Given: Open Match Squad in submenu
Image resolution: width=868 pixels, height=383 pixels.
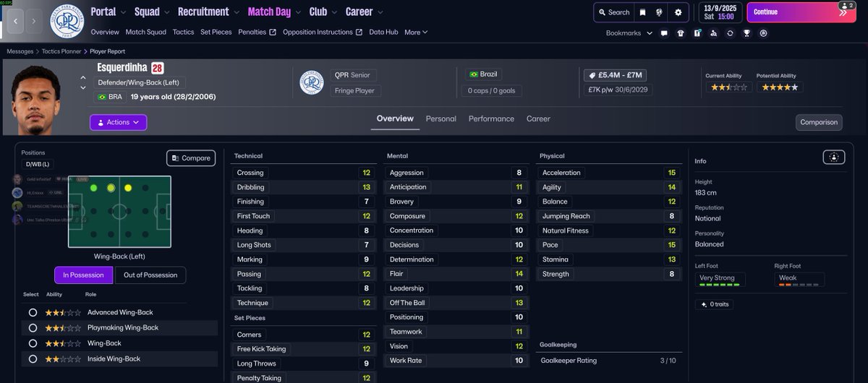Looking at the screenshot, I should coord(145,33).
